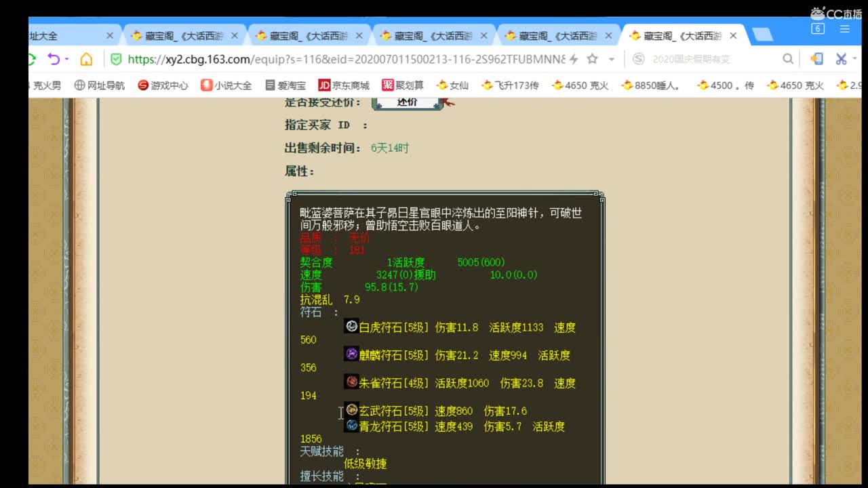Click the tab count badge showing 6

point(818,28)
